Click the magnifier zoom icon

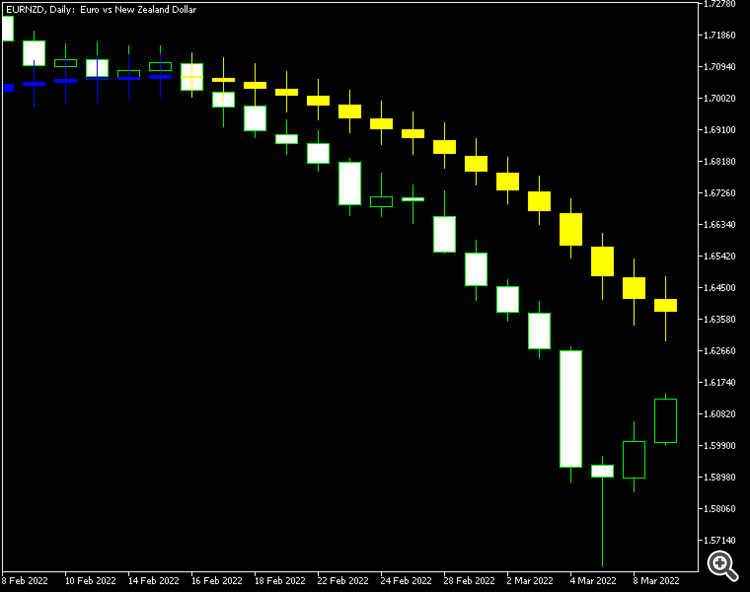(723, 566)
